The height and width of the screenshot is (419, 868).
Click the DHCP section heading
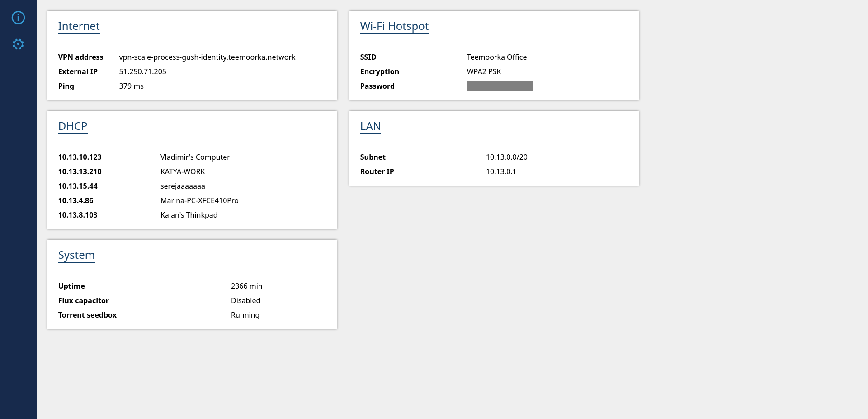point(73,126)
